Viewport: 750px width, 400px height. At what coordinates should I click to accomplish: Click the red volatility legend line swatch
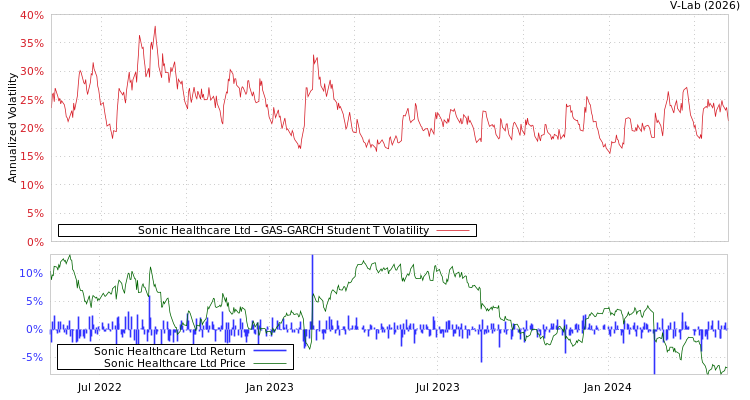[452, 230]
